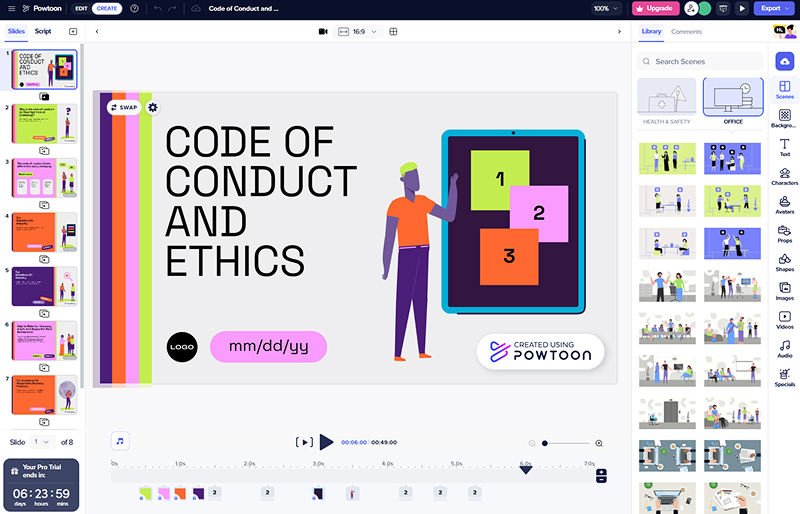Switch to the Script tab
Screen dimensions: 800x514
tap(43, 31)
